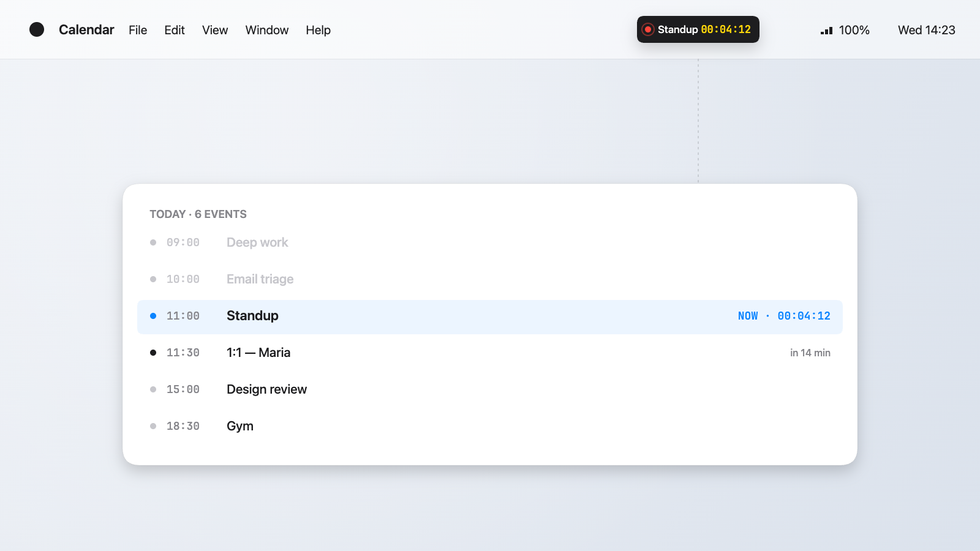The image size is (980, 551).
Task: Click the gray dot beside Design review
Action: 153,389
